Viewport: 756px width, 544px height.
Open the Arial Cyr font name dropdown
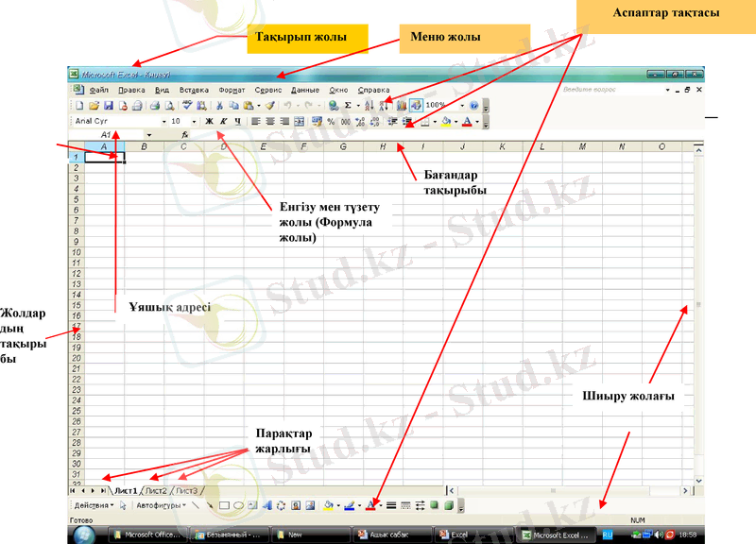click(163, 122)
